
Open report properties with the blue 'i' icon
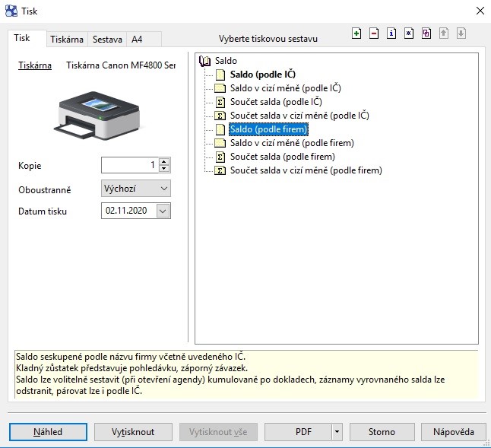(x=391, y=33)
